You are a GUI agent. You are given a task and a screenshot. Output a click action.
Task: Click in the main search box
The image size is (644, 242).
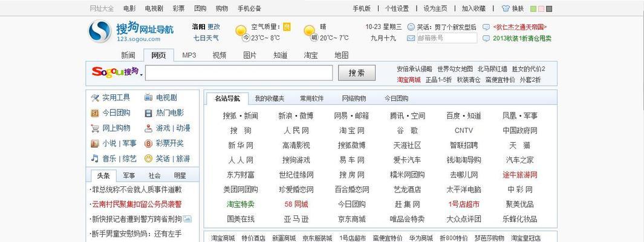tap(239, 73)
